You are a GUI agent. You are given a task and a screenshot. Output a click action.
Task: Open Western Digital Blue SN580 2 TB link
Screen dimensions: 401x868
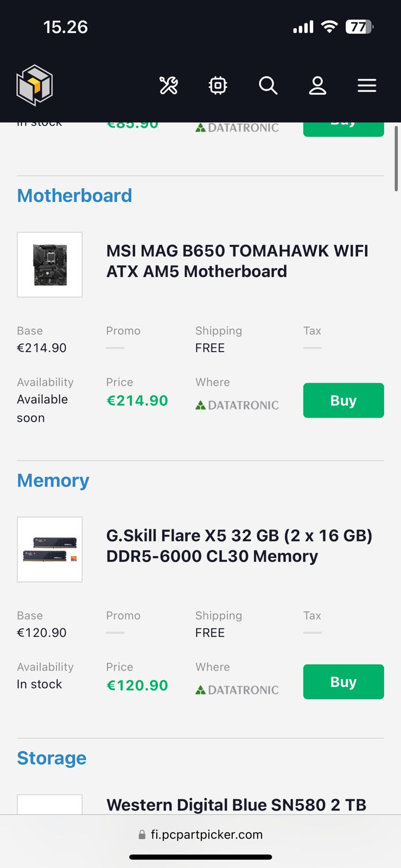click(236, 805)
